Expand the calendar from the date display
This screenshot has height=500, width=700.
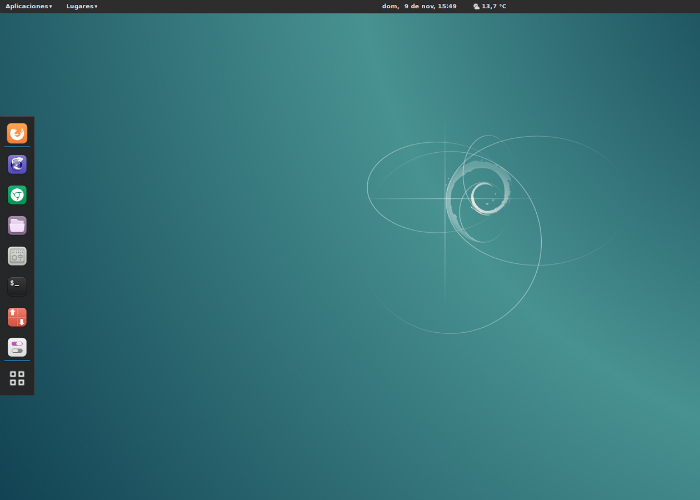coord(419,6)
